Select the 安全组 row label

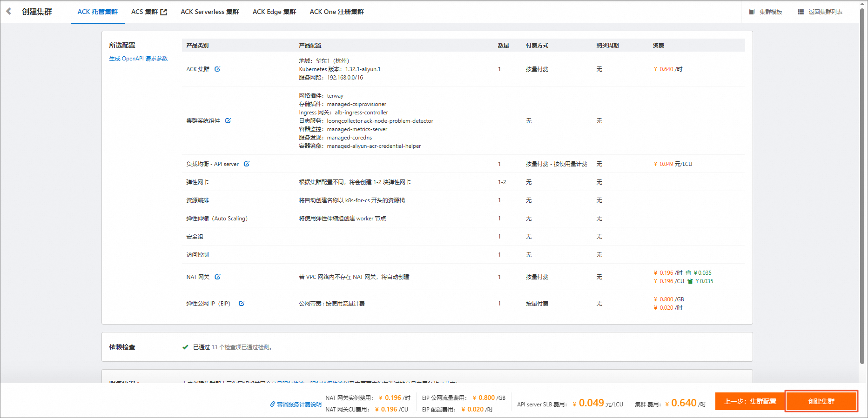(x=195, y=237)
